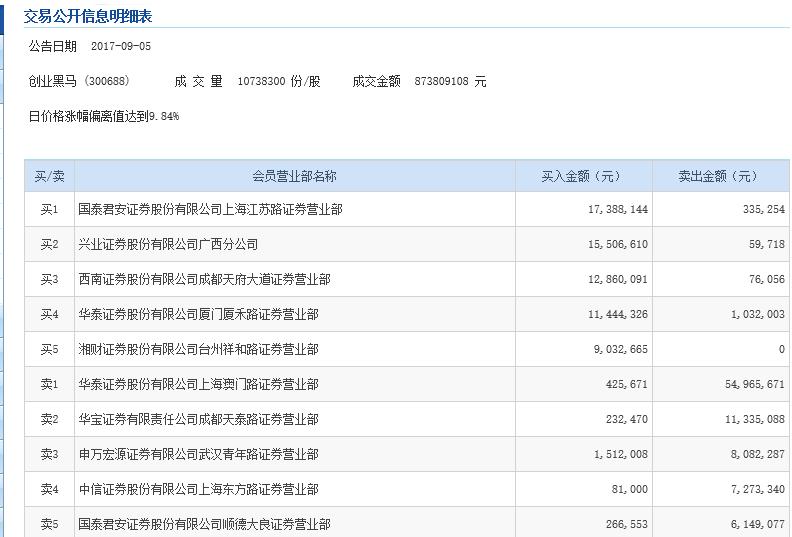Select the announcement date 2017-09-05
The height and width of the screenshot is (537, 792).
(x=121, y=46)
